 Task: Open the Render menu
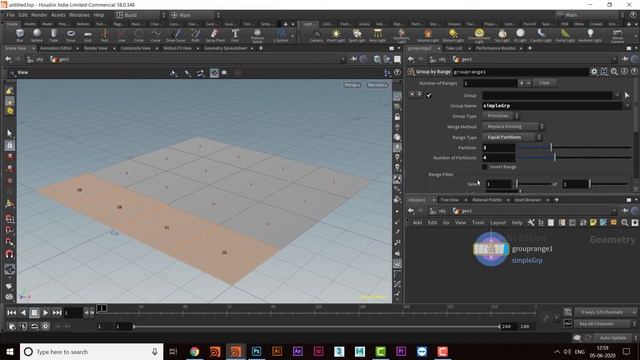pos(39,15)
